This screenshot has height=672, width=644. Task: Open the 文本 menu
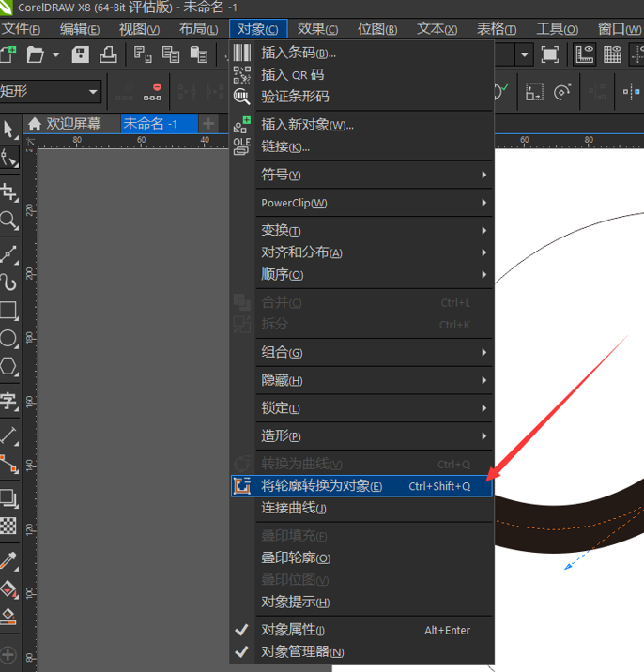[437, 29]
